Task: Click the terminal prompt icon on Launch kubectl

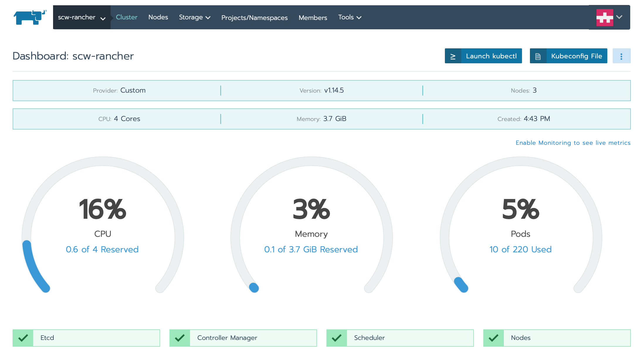Action: (x=453, y=56)
